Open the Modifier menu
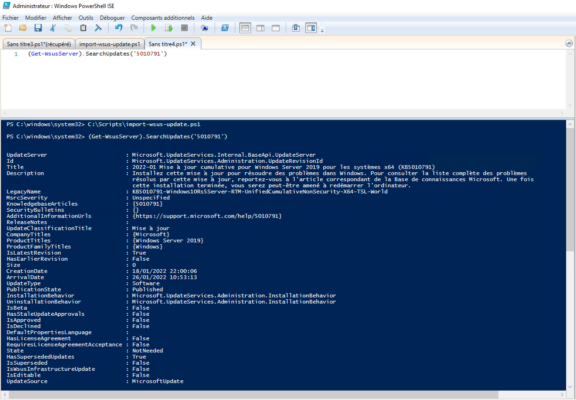 coord(36,18)
